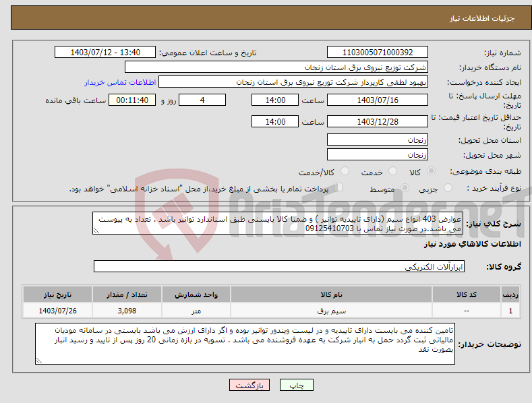Click the need number field 1103005071000392
Screen dimensions: 532x403
click(378, 53)
